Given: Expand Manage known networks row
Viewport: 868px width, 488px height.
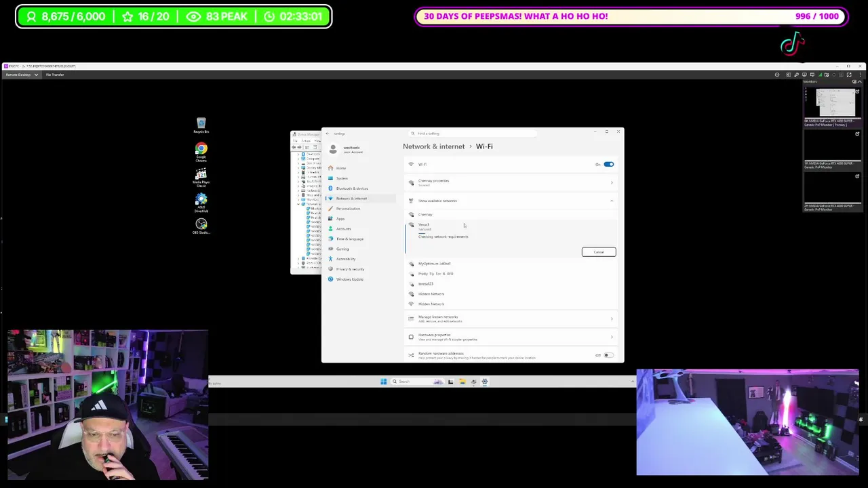Looking at the screenshot, I should pos(512,319).
